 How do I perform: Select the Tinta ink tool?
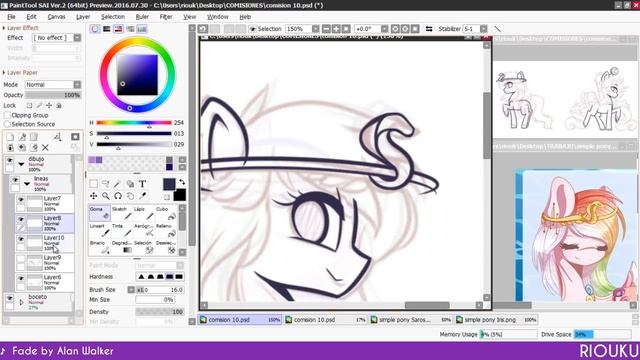[121, 230]
